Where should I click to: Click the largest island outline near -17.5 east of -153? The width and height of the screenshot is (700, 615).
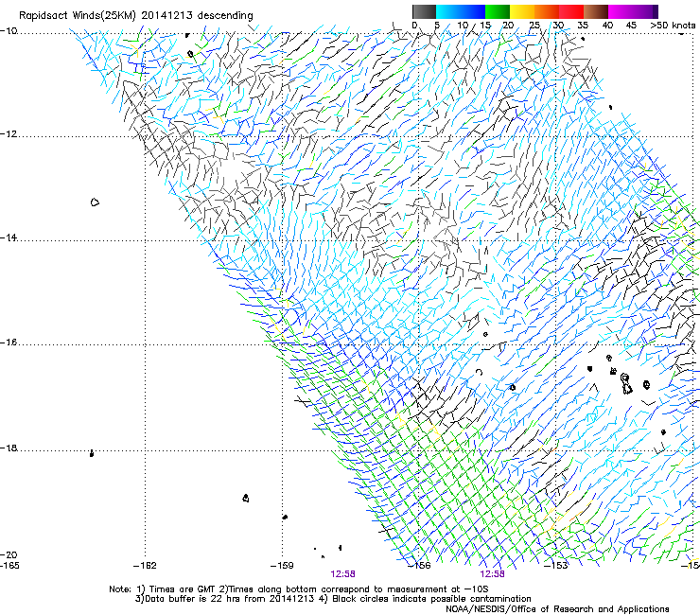coord(626,384)
